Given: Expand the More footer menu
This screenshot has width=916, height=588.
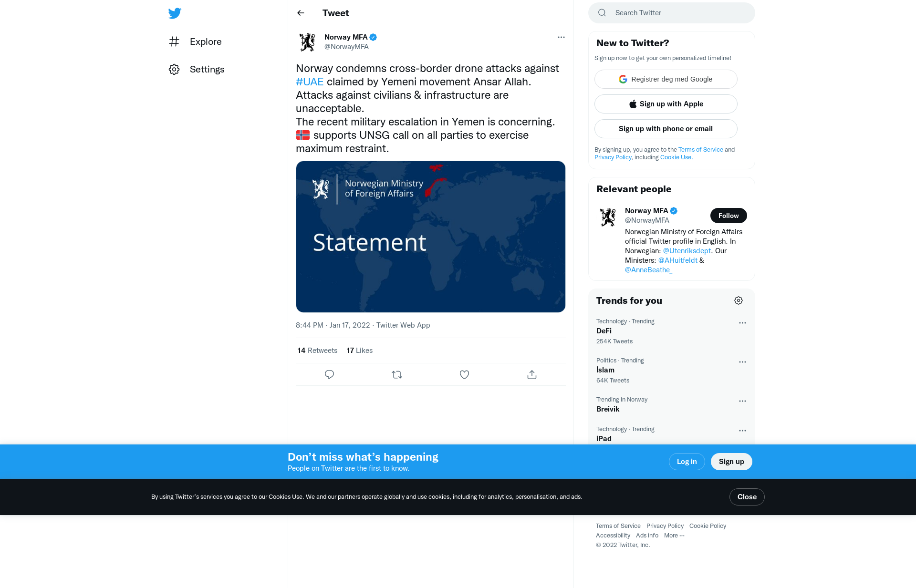Looking at the screenshot, I should click(674, 536).
